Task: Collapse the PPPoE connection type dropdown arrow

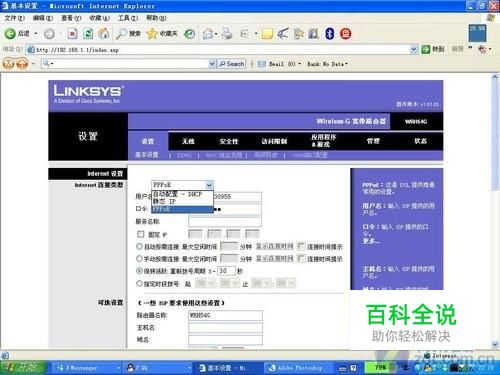Action: click(x=209, y=185)
